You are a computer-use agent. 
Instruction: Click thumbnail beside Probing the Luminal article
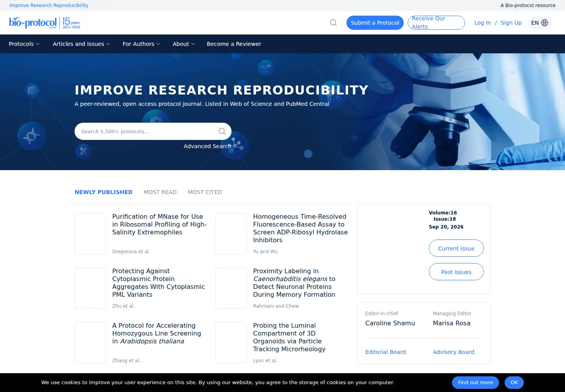[231, 343]
